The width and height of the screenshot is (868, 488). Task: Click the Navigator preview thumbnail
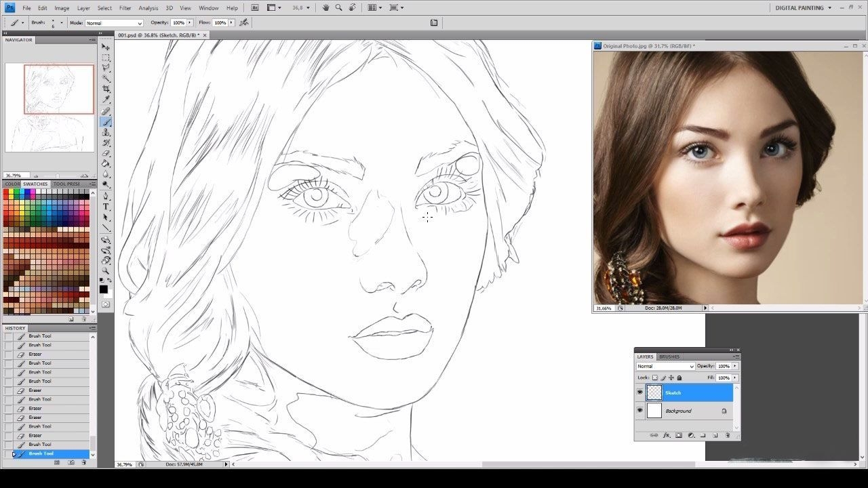point(50,108)
